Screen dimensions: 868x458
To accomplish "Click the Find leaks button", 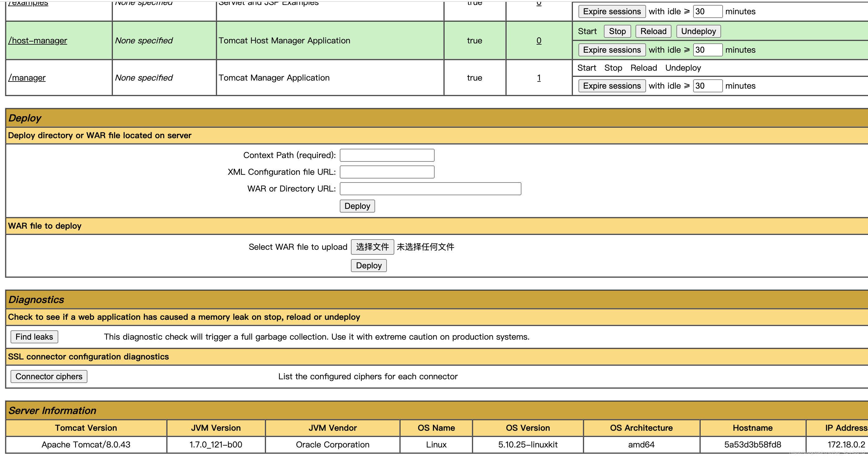I will [x=34, y=337].
